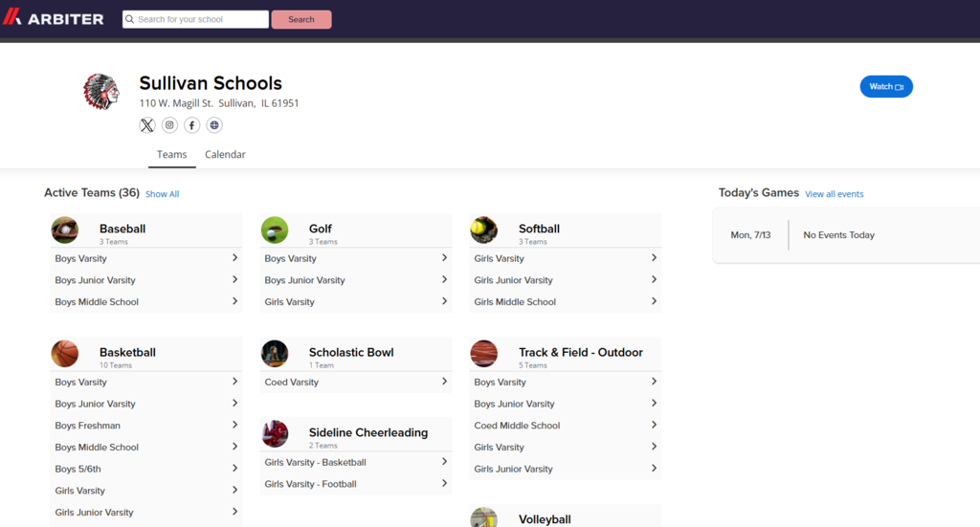Switch to the Teams tab

172,154
